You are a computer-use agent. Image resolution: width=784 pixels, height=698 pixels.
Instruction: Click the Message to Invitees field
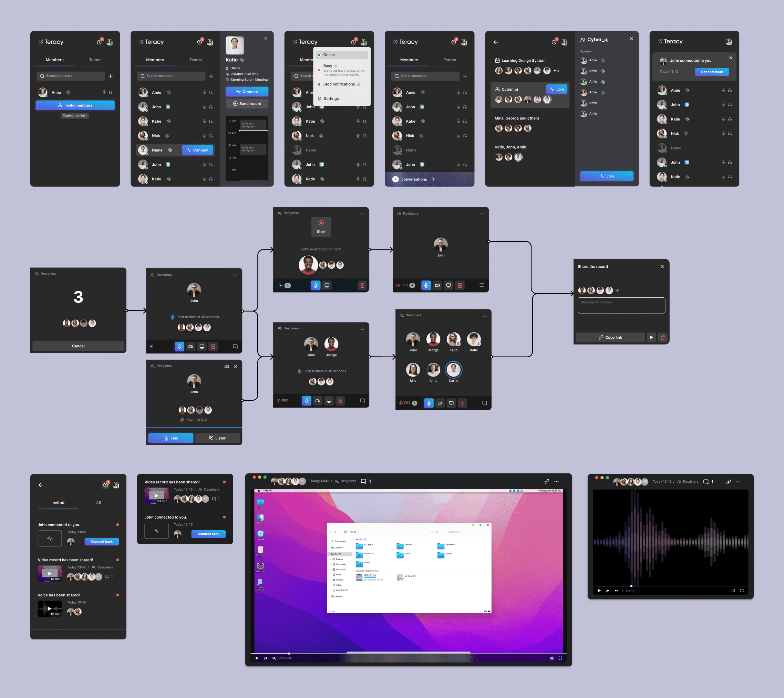(621, 306)
